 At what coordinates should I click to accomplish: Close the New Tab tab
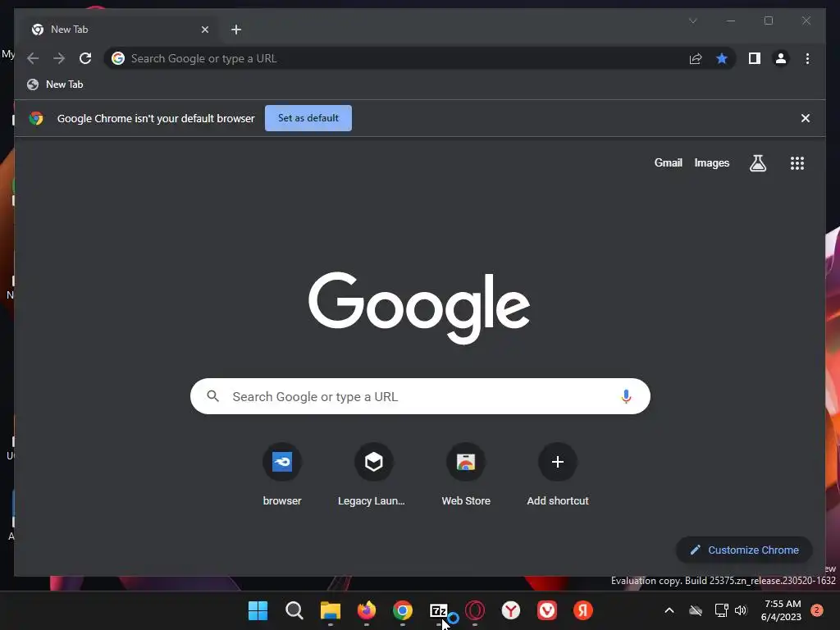click(204, 30)
